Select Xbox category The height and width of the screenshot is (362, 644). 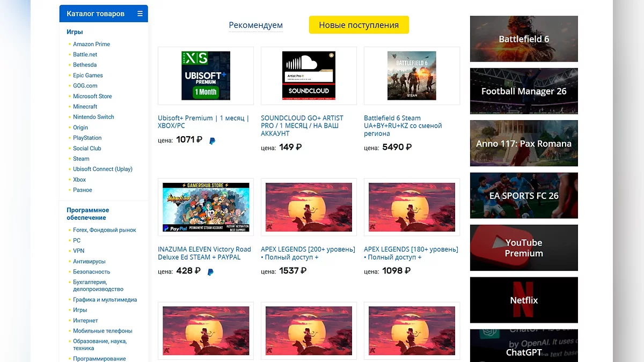pos(79,180)
